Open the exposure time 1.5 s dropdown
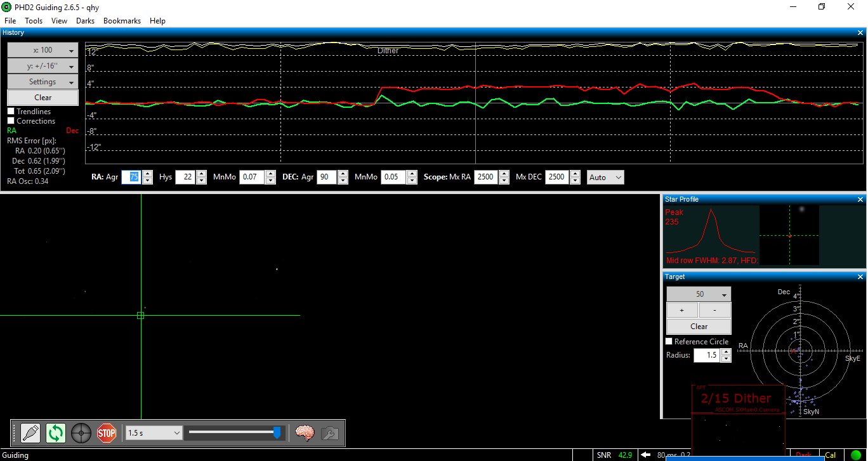This screenshot has height=461, width=868. point(154,433)
